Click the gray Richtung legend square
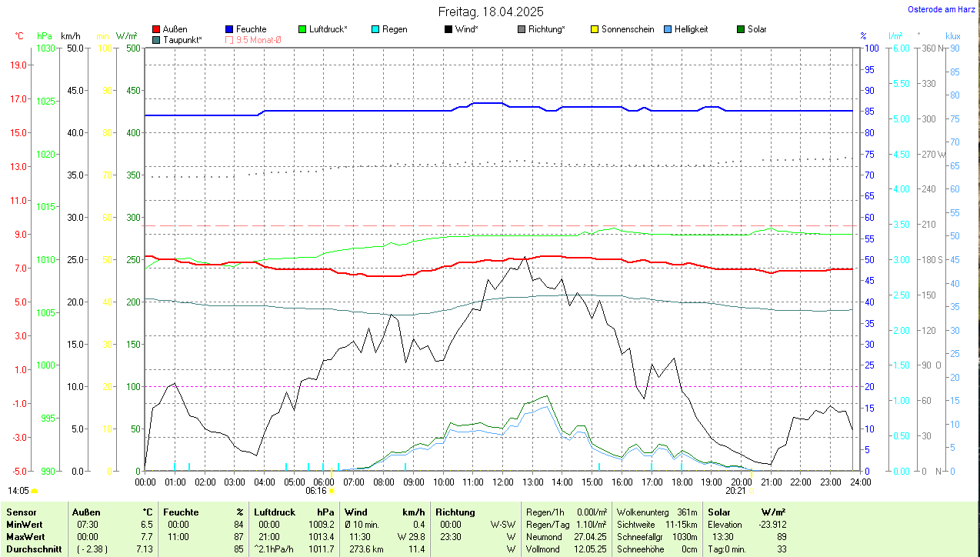This screenshot has height=557, width=980. 522,29
